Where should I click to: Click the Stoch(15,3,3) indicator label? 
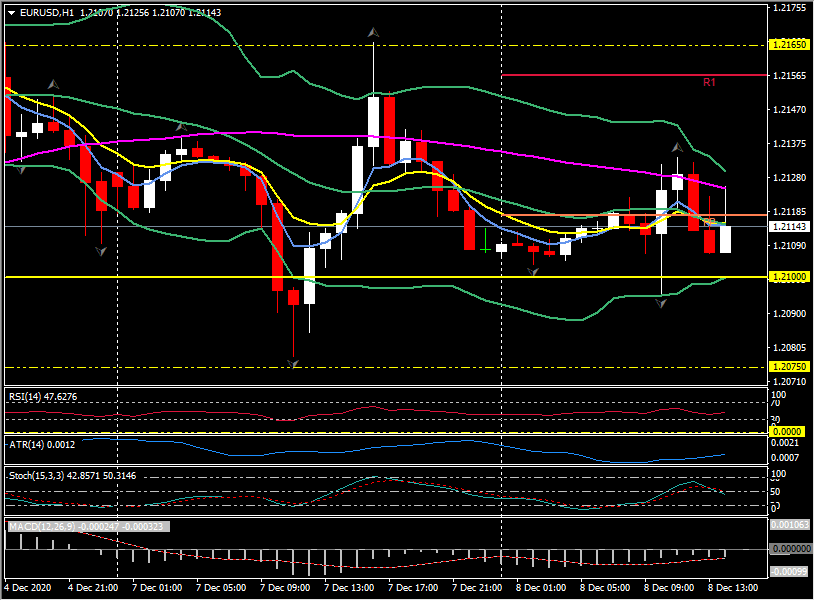point(45,477)
